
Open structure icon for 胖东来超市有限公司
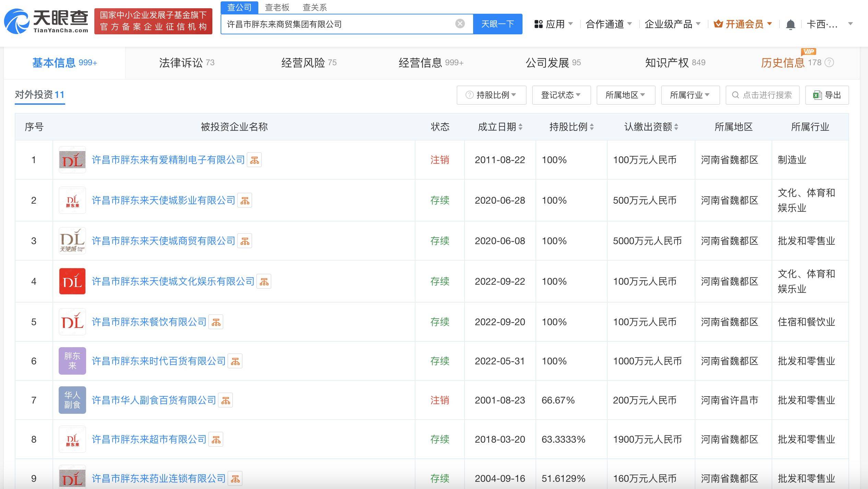point(216,440)
